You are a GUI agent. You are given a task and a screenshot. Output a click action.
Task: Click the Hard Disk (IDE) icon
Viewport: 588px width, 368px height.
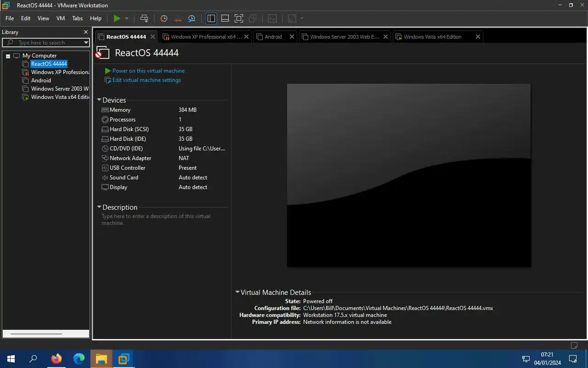pos(105,139)
